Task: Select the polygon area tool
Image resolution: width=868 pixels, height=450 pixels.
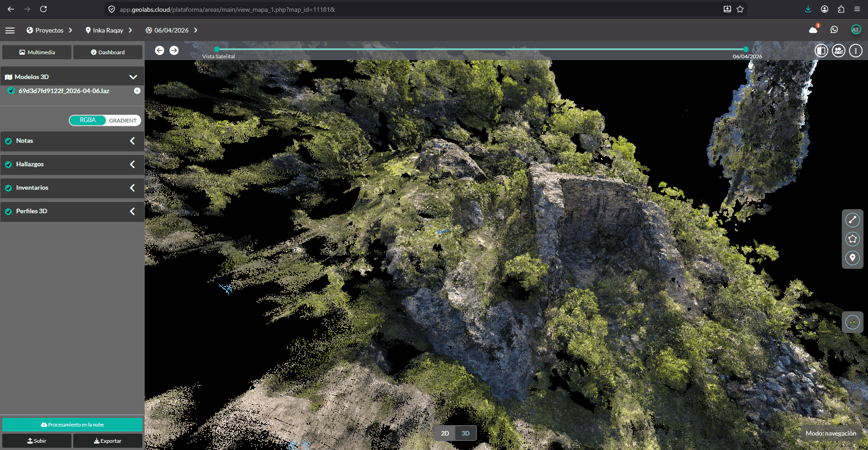Action: pos(852,239)
